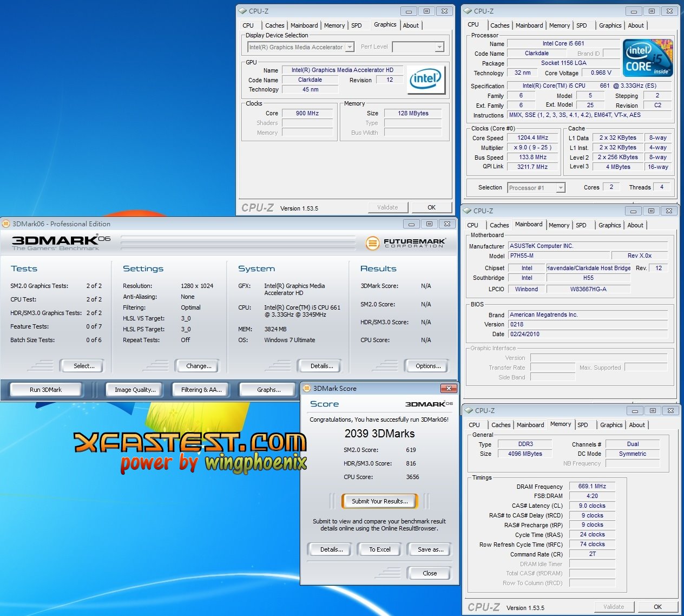
Task: Open the About tab in the Graphics CPU-Z window
Action: 411,25
